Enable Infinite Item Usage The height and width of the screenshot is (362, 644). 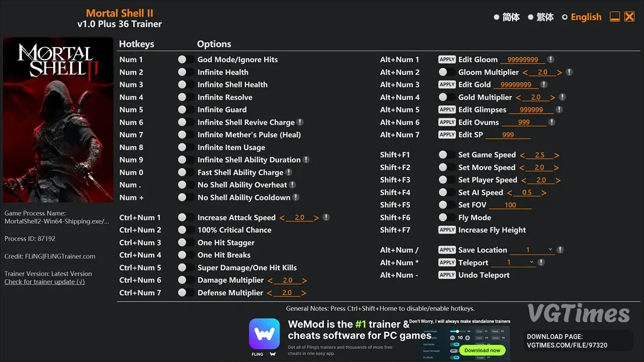click(186, 147)
